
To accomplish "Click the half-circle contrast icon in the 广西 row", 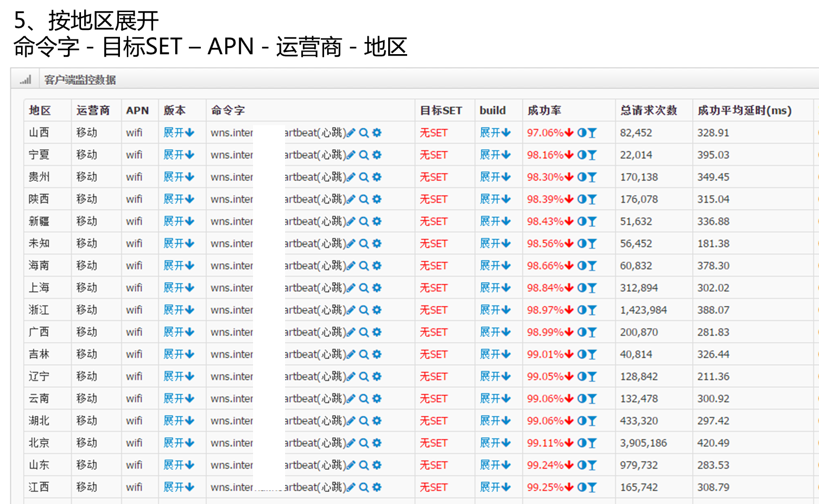I will tap(582, 332).
